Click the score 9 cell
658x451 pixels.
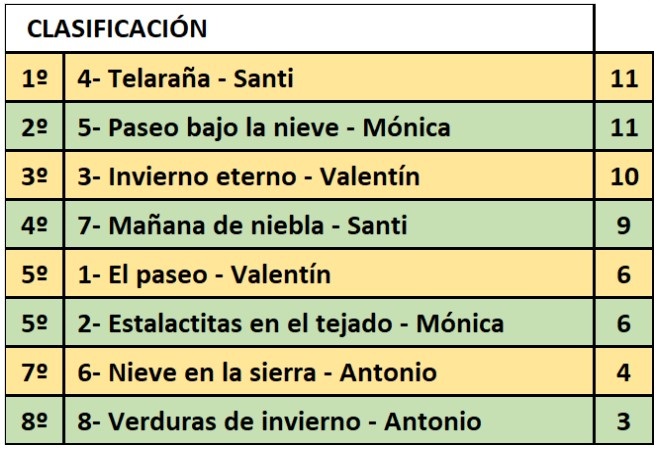click(624, 226)
